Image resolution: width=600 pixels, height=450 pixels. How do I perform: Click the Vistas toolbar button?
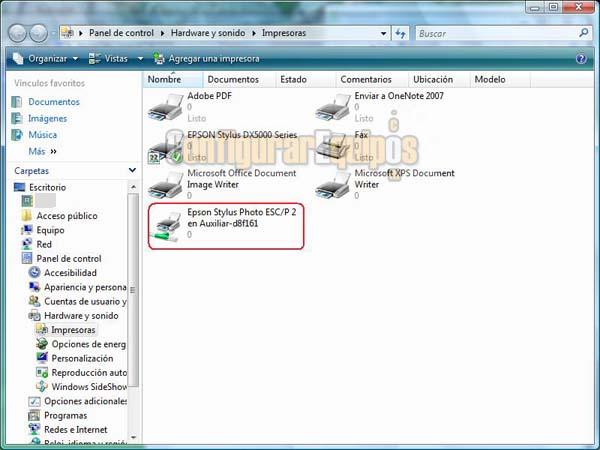[x=108, y=59]
